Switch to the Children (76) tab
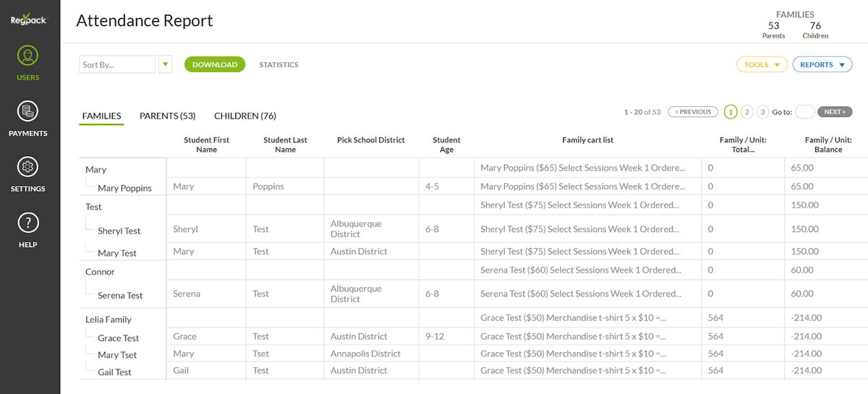The width and height of the screenshot is (868, 394). 244,116
